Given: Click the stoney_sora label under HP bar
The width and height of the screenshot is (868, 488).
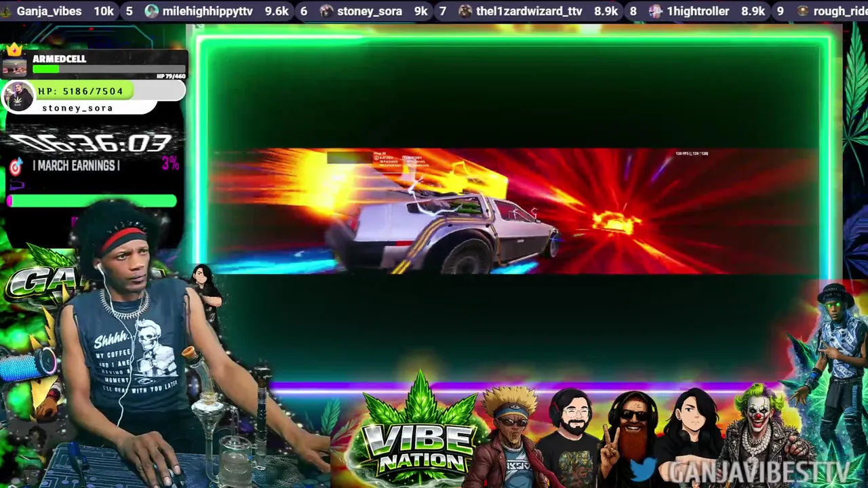Looking at the screenshot, I should pyautogui.click(x=77, y=108).
